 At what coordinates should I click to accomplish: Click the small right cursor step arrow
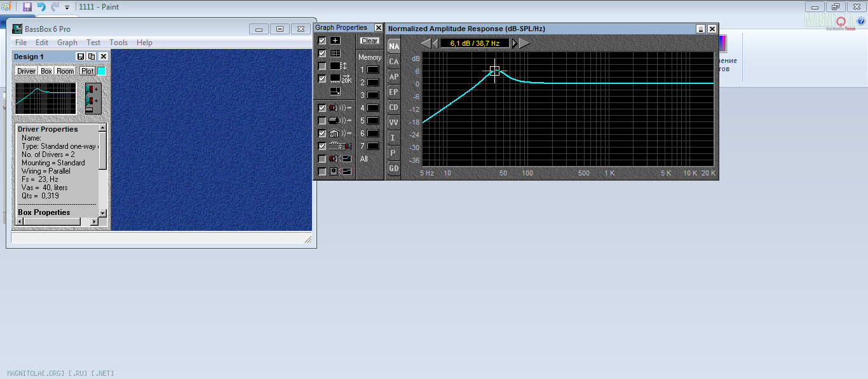point(515,43)
